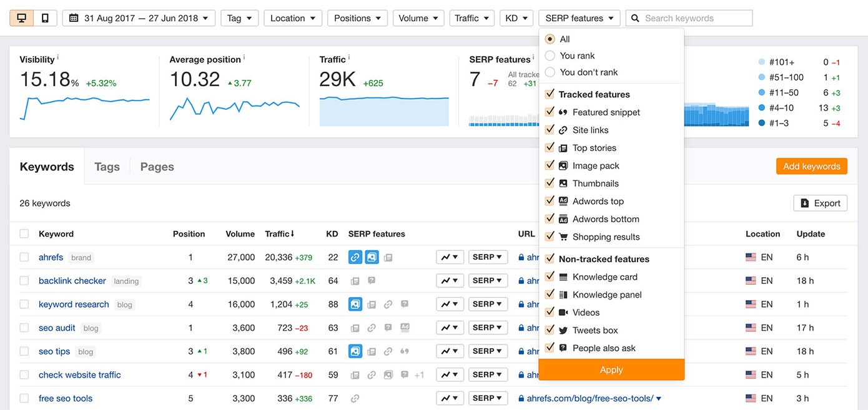This screenshot has width=868, height=410.
Task: Open the SERP dropdown for seo audit
Action: 488,327
